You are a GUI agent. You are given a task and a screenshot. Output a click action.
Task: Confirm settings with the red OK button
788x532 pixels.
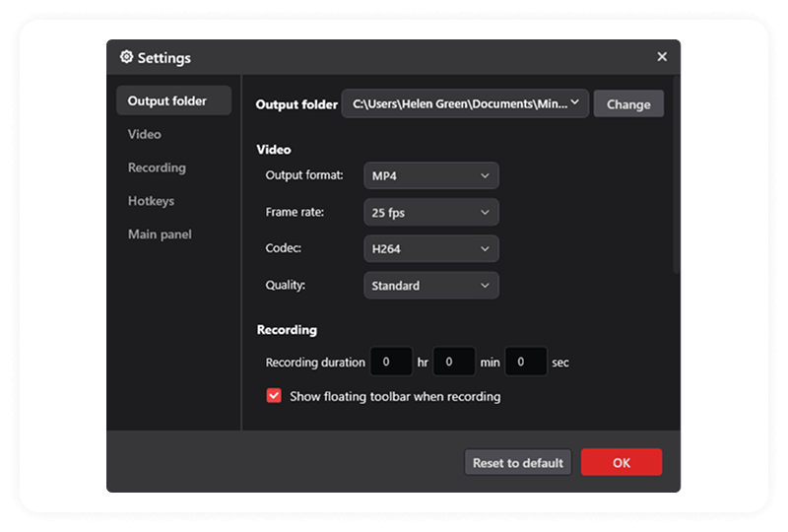click(622, 463)
